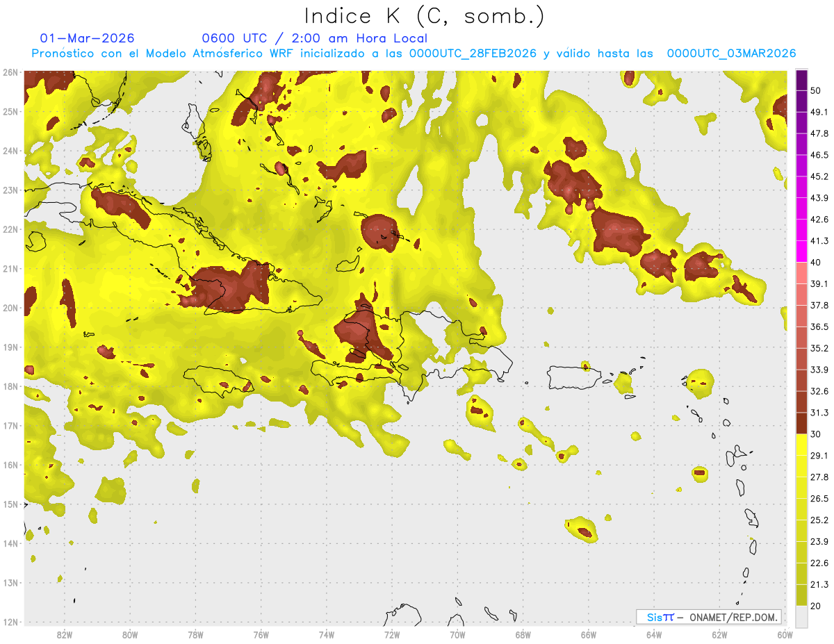
Task: Click the bright yellow swatch between 29.1 and 30
Action: coord(801,445)
